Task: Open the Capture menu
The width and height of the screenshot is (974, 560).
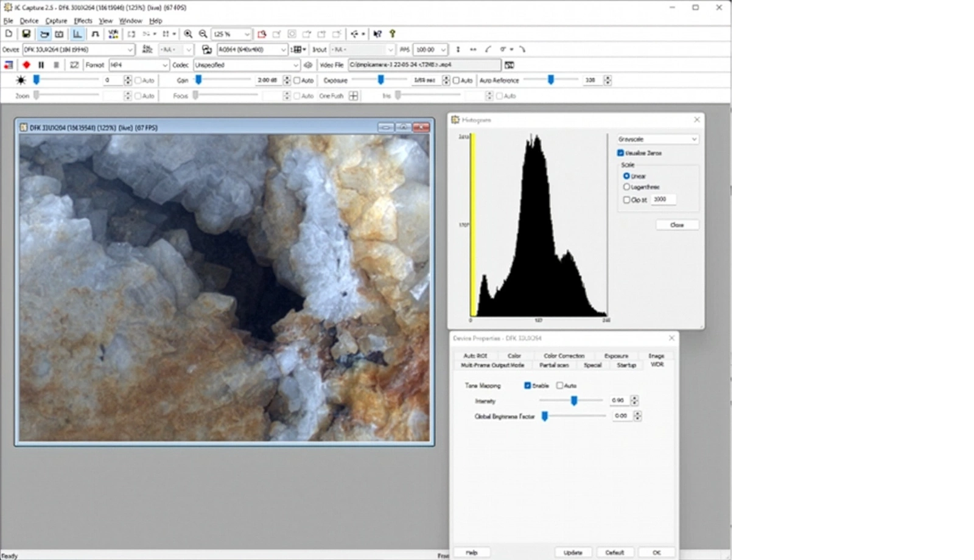Action: click(x=56, y=21)
